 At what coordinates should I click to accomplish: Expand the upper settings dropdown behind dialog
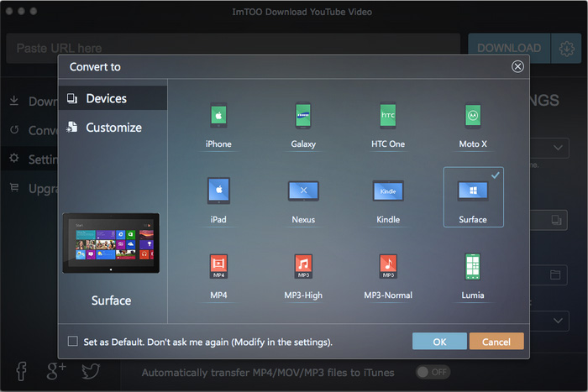point(558,148)
